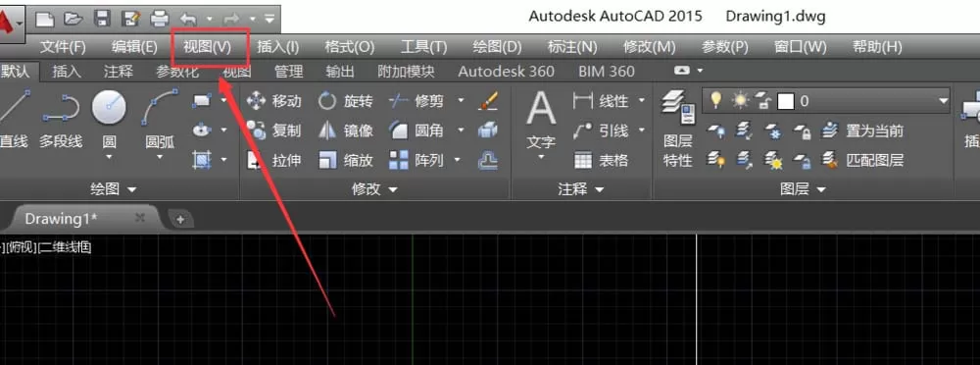Open the customize quick access toolbar dropdown

click(x=269, y=19)
